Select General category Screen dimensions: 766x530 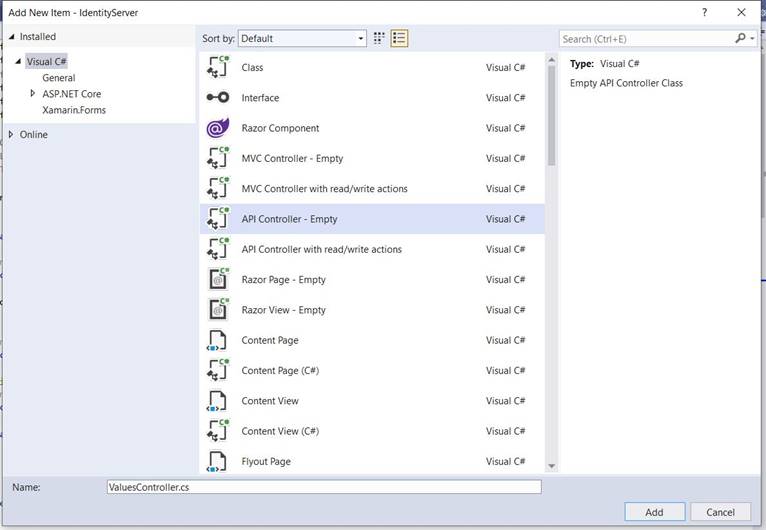59,78
